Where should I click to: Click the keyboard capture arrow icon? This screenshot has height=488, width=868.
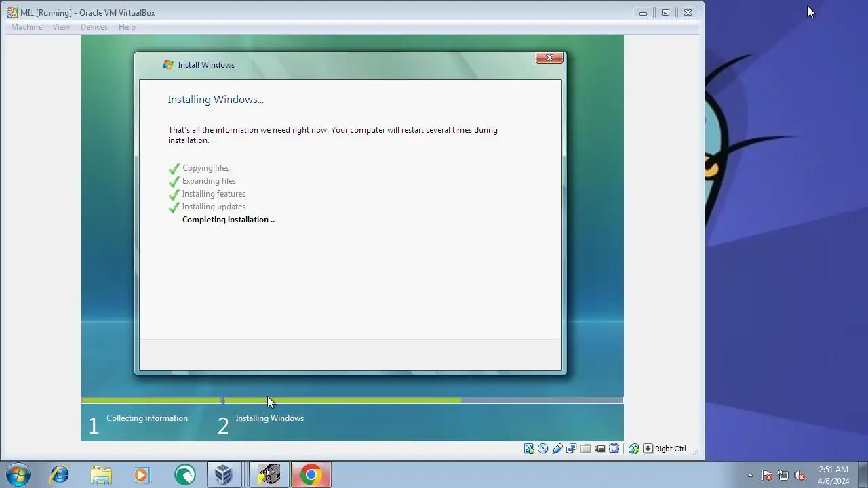point(648,449)
